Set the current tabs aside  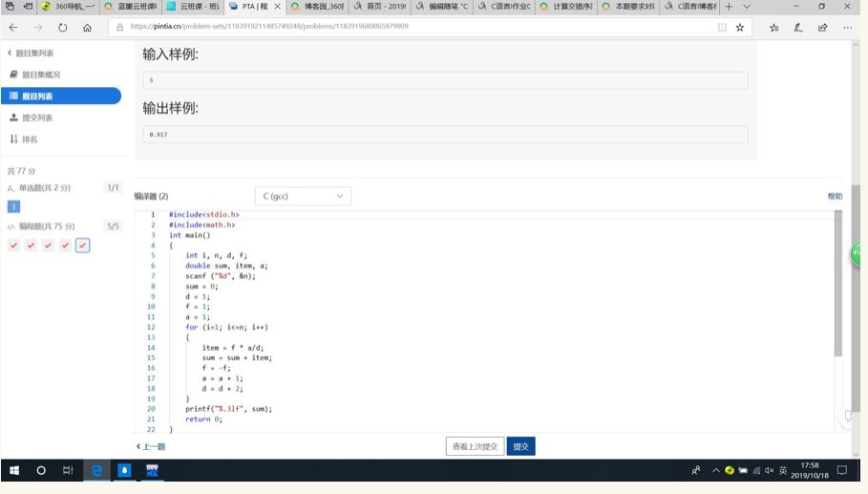pyautogui.click(x=28, y=6)
